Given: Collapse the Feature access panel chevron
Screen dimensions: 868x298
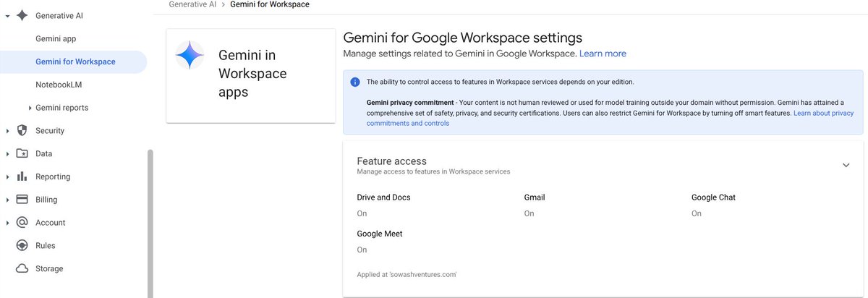Looking at the screenshot, I should click(846, 166).
